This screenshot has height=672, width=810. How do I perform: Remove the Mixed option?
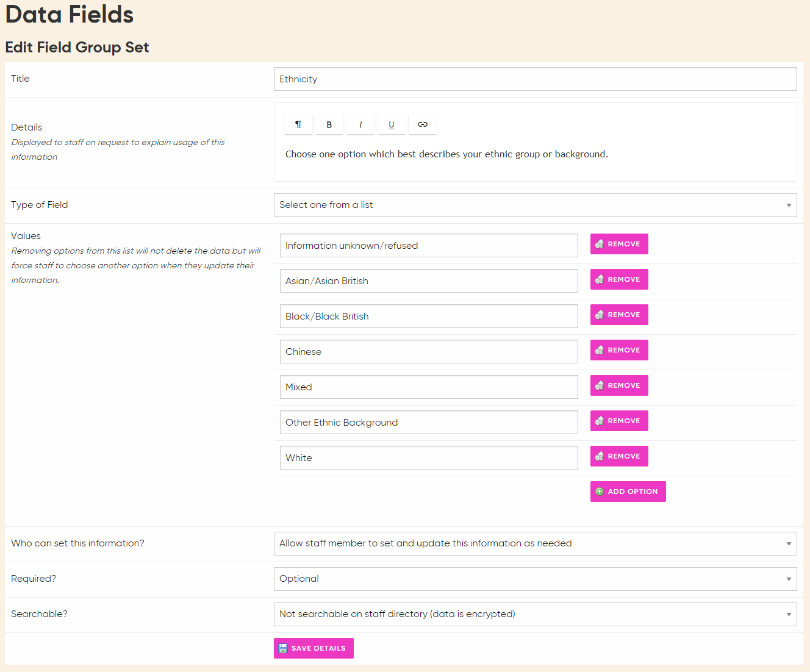[x=619, y=385]
